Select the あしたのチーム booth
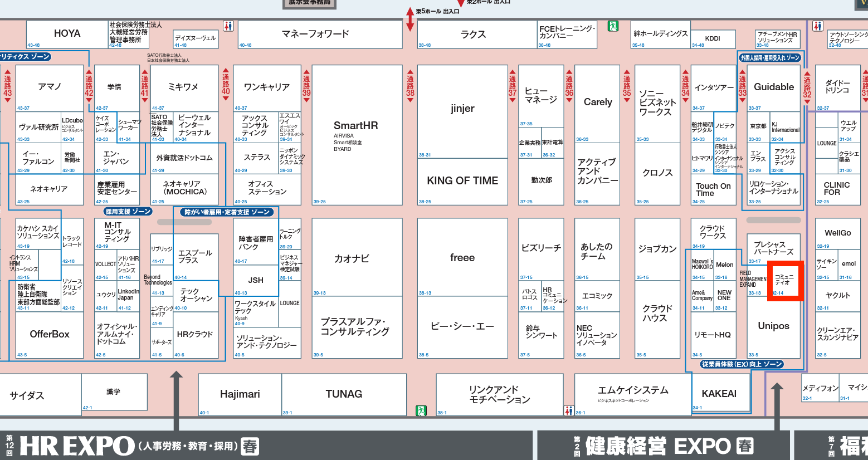 click(x=597, y=249)
